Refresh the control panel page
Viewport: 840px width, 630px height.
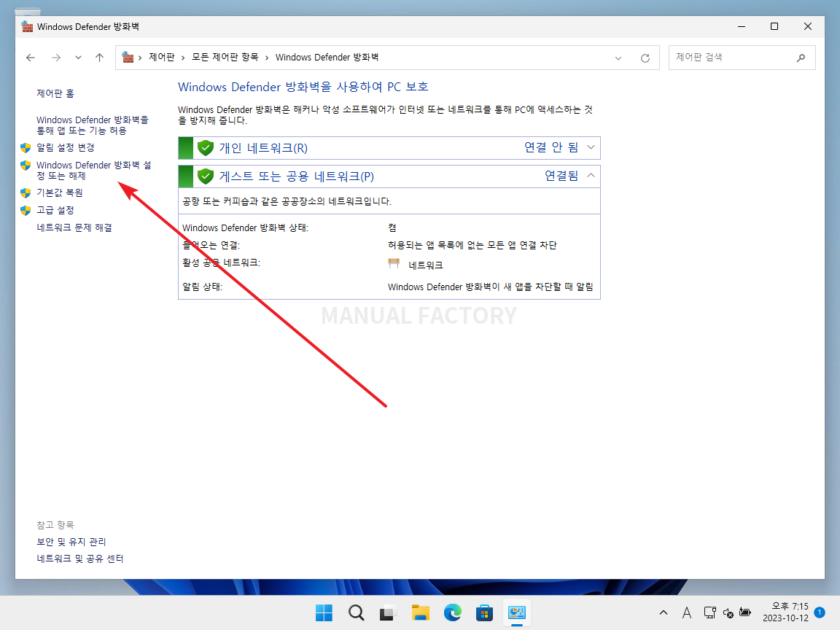tap(645, 58)
